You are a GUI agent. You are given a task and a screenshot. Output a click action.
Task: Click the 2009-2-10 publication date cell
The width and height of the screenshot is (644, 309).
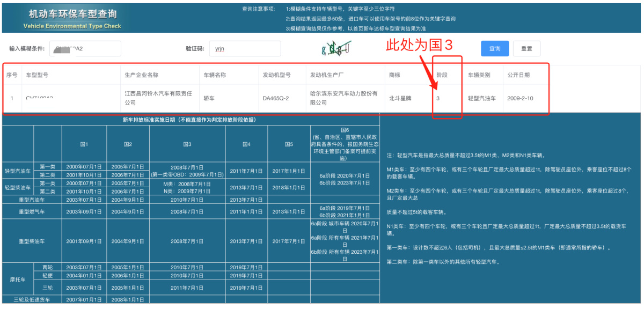coord(520,99)
